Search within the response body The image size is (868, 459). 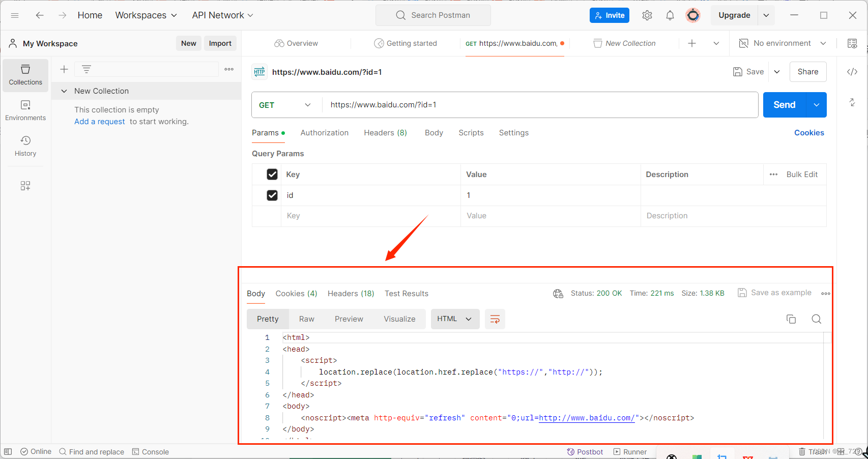pos(817,319)
